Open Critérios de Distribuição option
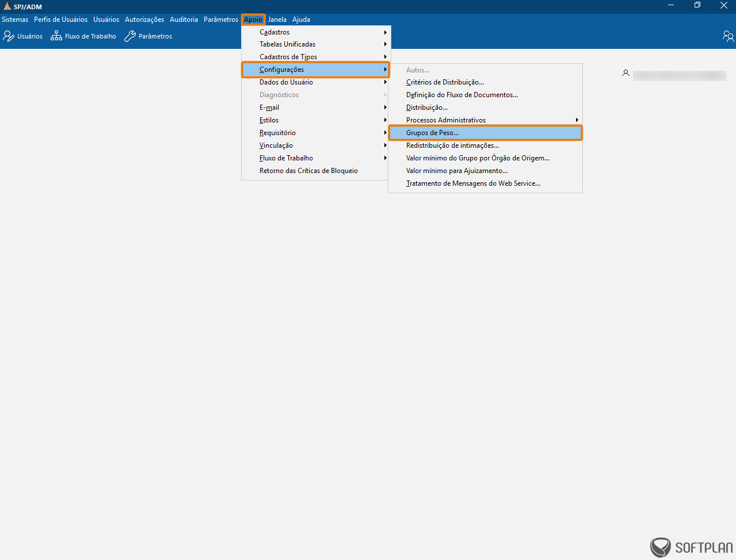Image resolution: width=736 pixels, height=560 pixels. point(445,82)
